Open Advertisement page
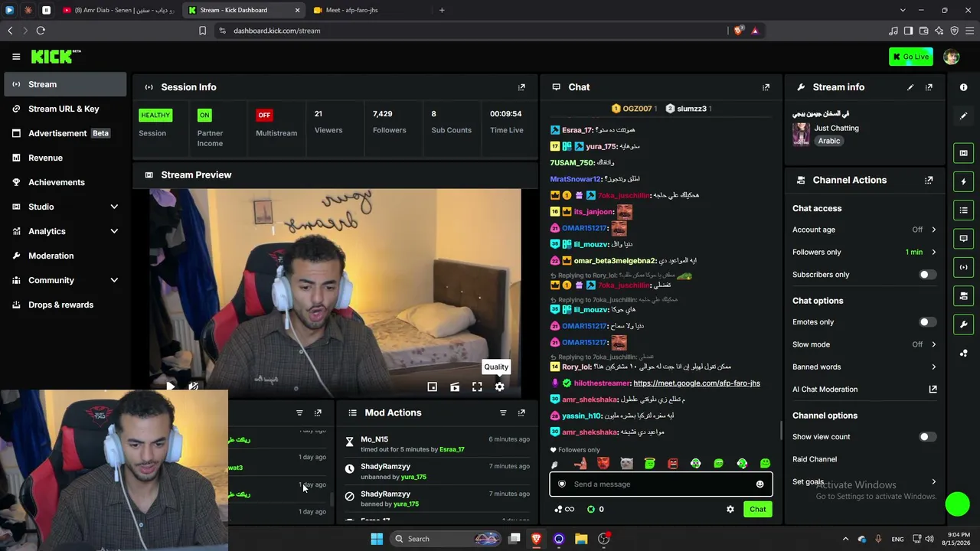Screen dimensions: 980x551 click(x=65, y=133)
